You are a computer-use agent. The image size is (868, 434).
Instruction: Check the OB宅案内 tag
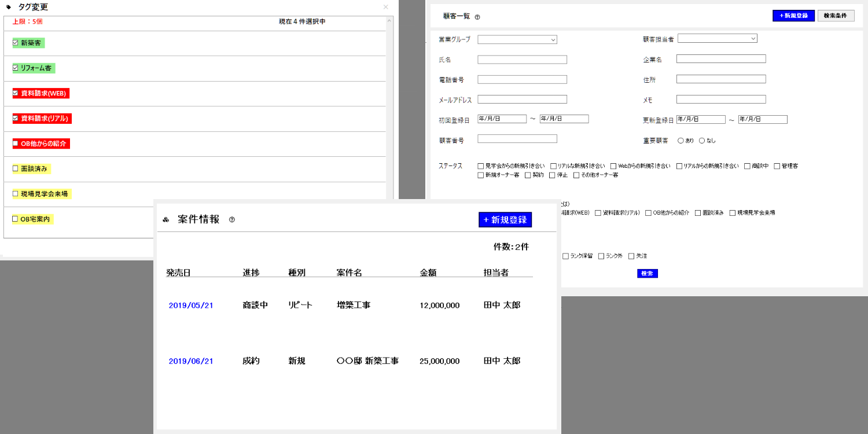16,219
